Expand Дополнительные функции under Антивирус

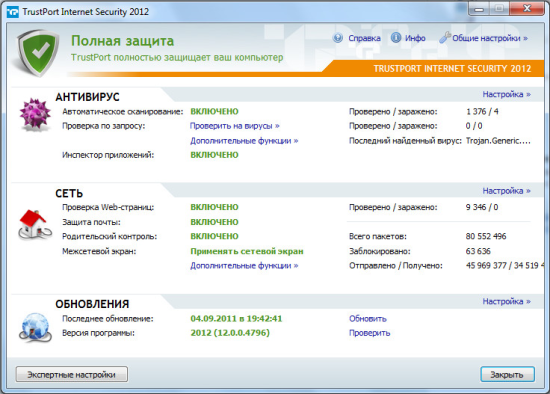pyautogui.click(x=244, y=141)
